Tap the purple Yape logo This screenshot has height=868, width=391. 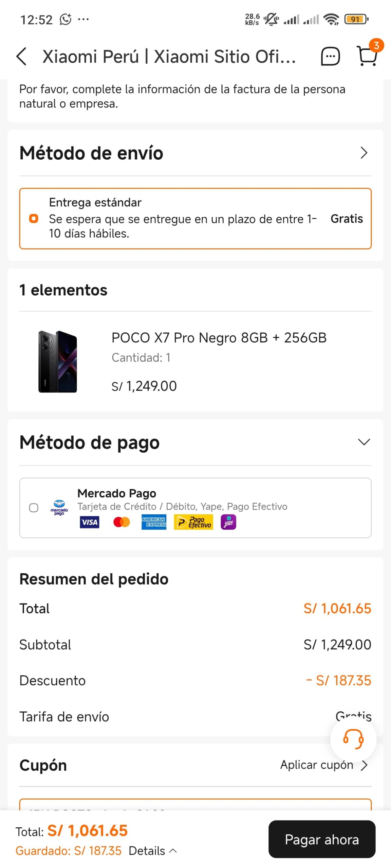tap(228, 522)
